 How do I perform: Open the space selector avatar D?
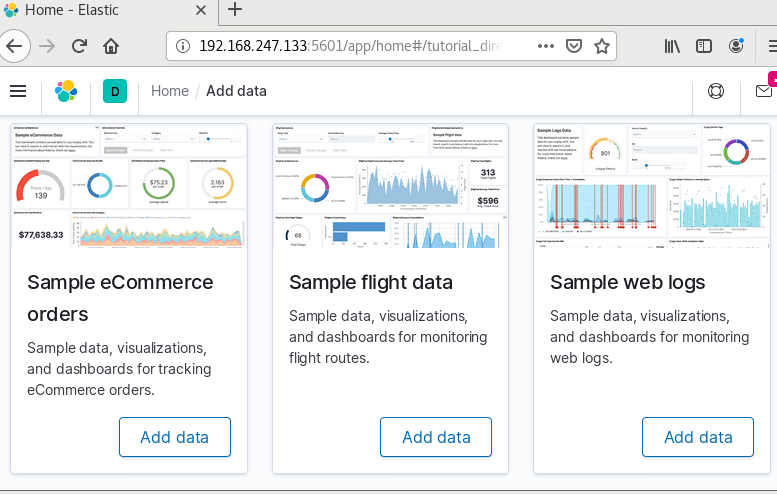pyautogui.click(x=115, y=91)
